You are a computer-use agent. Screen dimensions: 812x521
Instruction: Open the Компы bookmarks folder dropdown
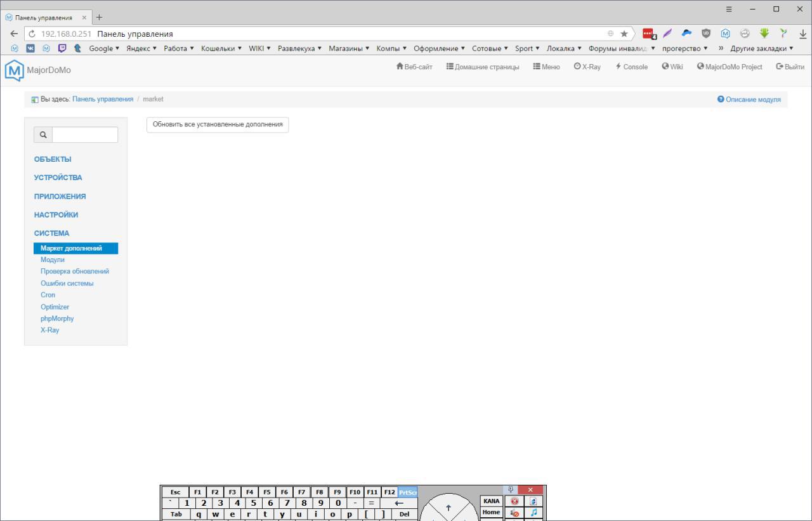392,48
